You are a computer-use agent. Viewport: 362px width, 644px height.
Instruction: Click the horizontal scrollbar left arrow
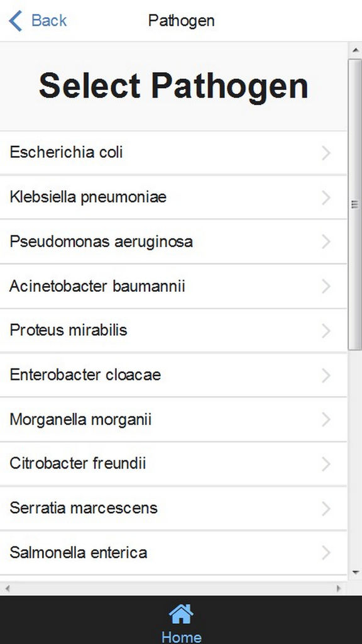7,589
